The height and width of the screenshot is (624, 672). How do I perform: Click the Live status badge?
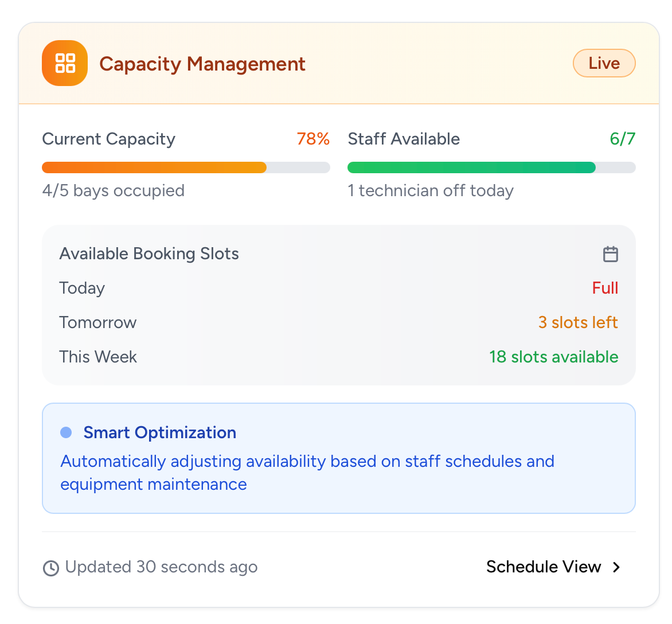coord(604,63)
